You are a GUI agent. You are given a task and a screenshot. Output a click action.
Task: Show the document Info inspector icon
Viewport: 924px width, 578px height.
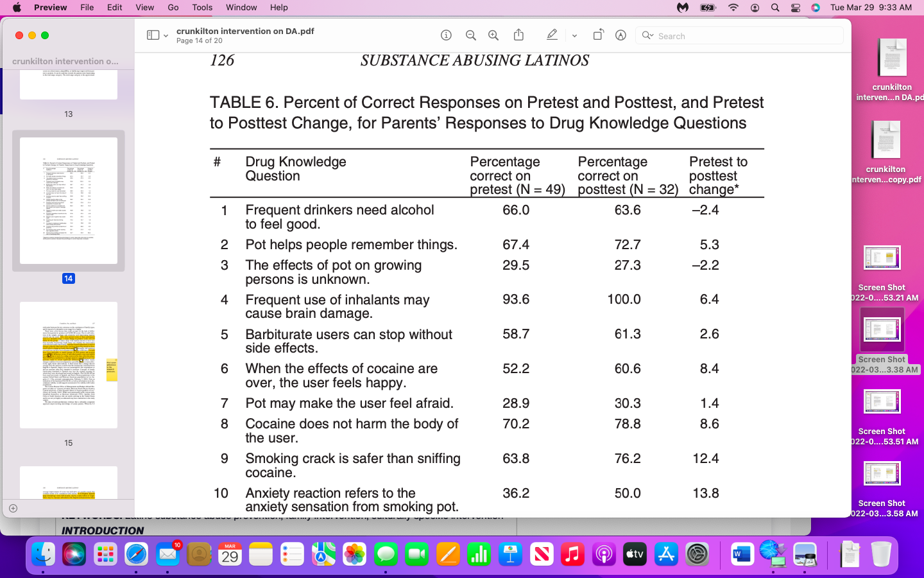tap(446, 35)
